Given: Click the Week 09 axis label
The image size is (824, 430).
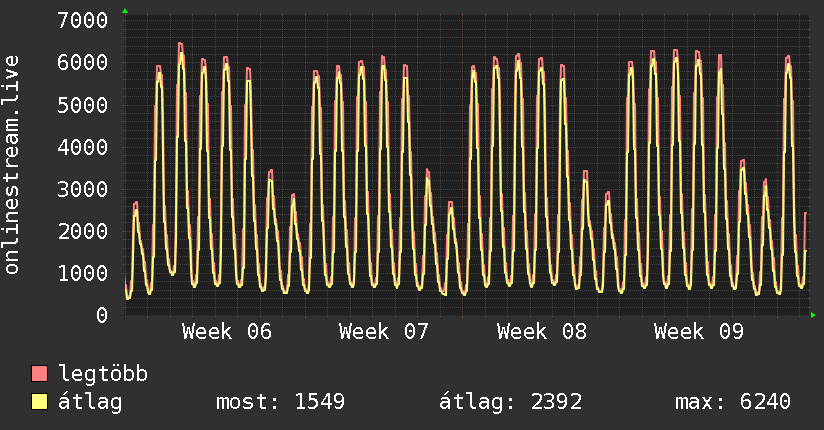Looking at the screenshot, I should click(x=699, y=332).
